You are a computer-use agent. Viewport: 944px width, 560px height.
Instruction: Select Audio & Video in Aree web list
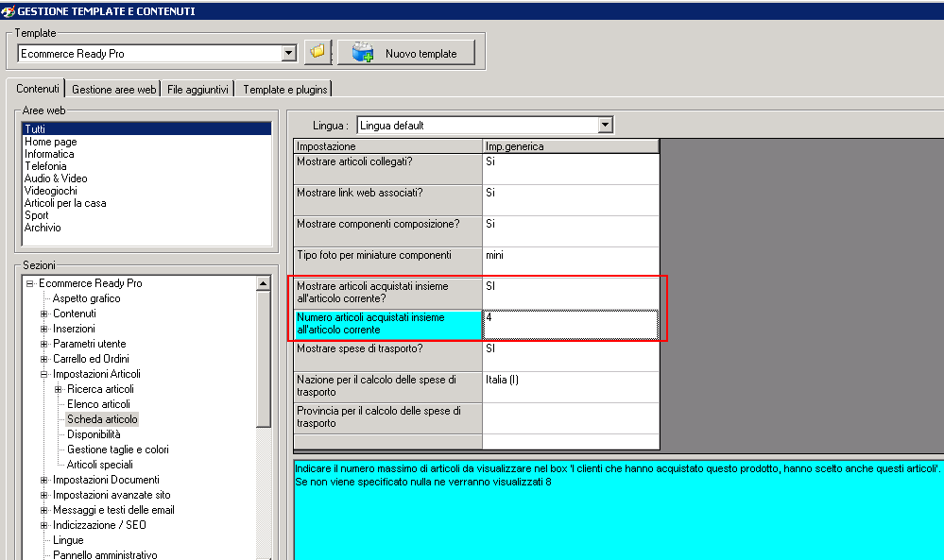(x=56, y=178)
